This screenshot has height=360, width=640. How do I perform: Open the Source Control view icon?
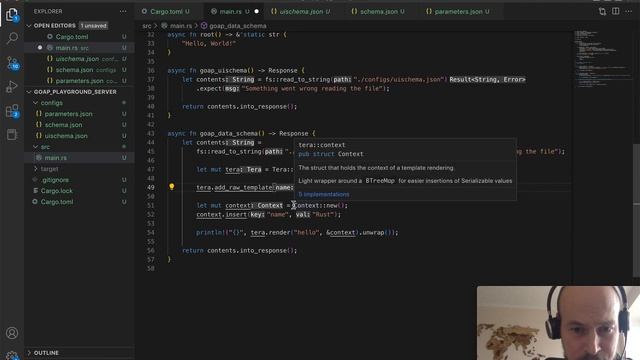coord(13,63)
